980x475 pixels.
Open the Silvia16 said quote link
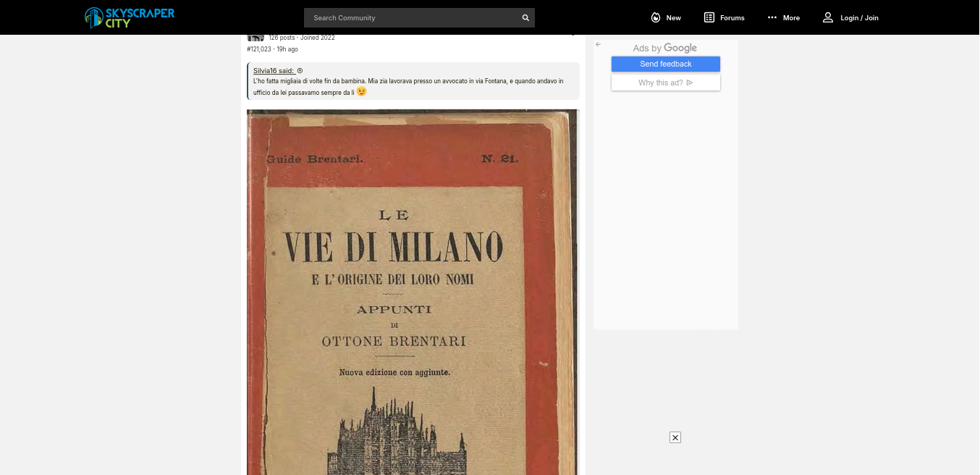[274, 70]
